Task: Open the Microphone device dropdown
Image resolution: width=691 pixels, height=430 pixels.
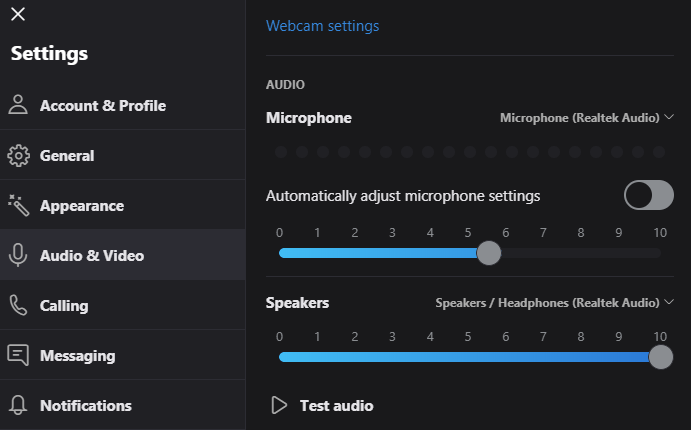Action: click(587, 118)
